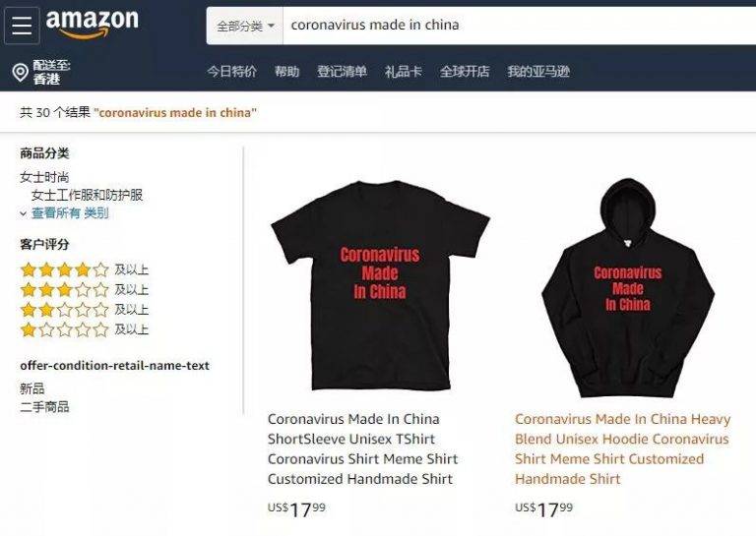The image size is (756, 536).
Task: Click the delivery location pin icon
Action: 21,73
